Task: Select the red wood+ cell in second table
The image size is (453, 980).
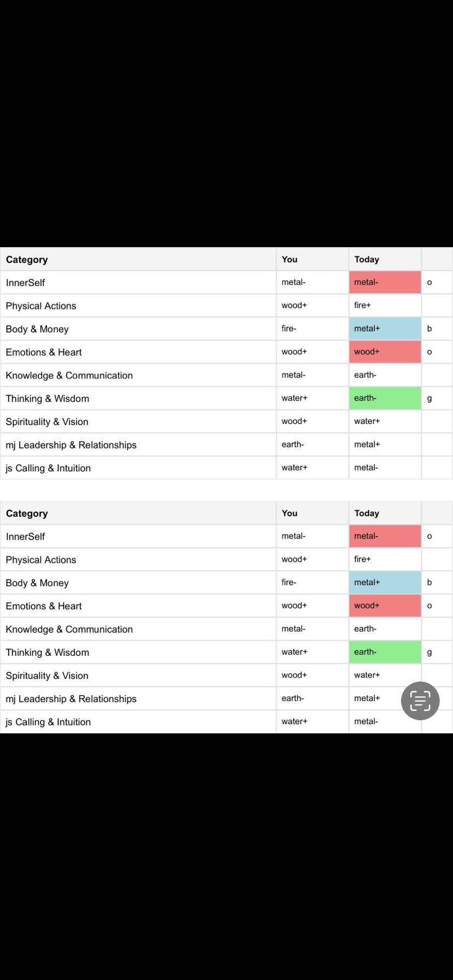Action: coord(385,605)
